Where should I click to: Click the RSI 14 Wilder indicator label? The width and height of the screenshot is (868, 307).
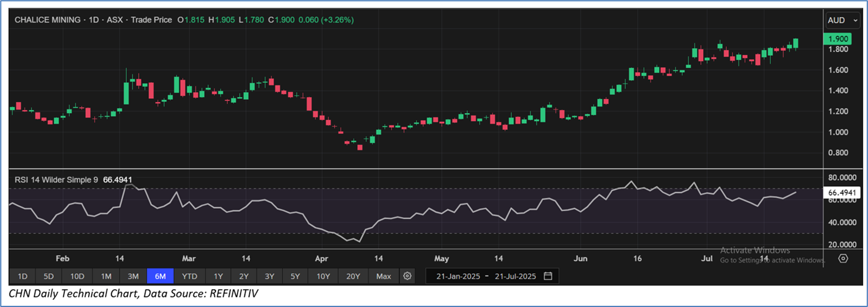pos(54,177)
